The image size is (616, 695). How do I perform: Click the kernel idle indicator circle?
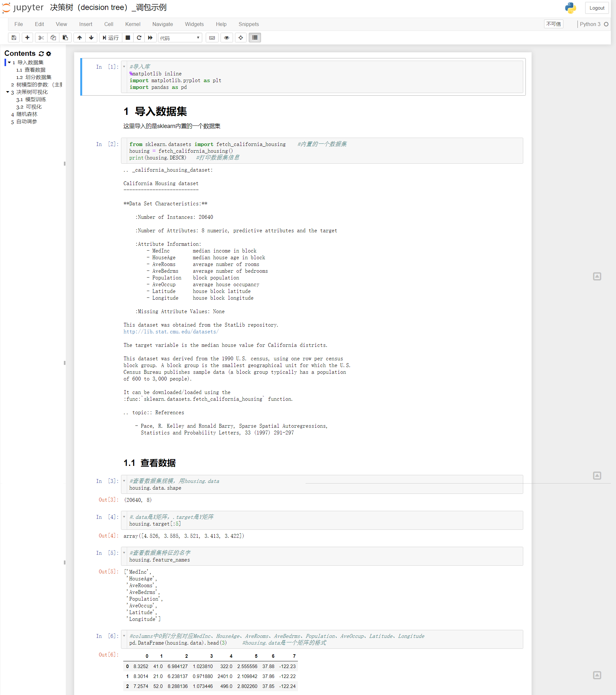click(606, 24)
